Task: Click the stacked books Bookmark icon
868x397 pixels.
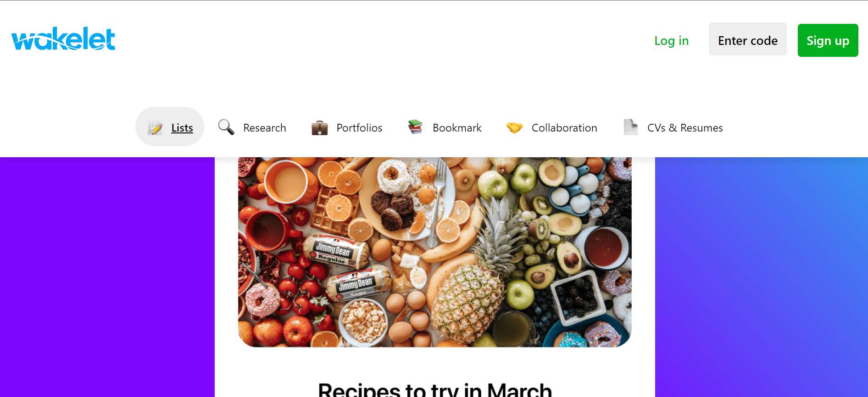Action: click(416, 127)
